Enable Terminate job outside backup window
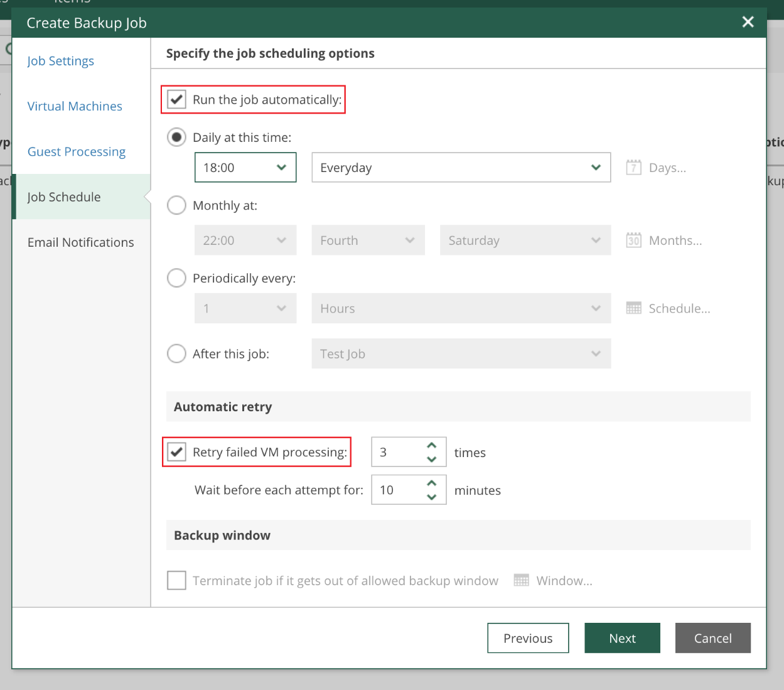 (177, 581)
